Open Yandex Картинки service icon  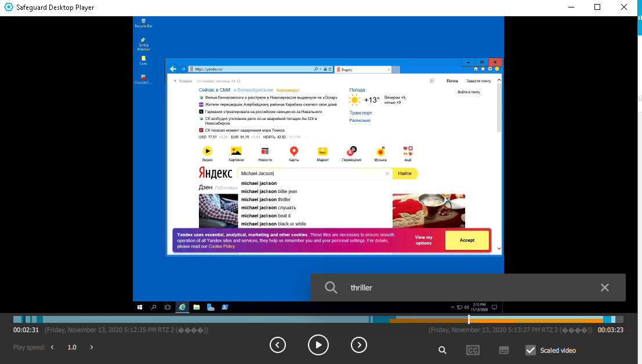[236, 154]
